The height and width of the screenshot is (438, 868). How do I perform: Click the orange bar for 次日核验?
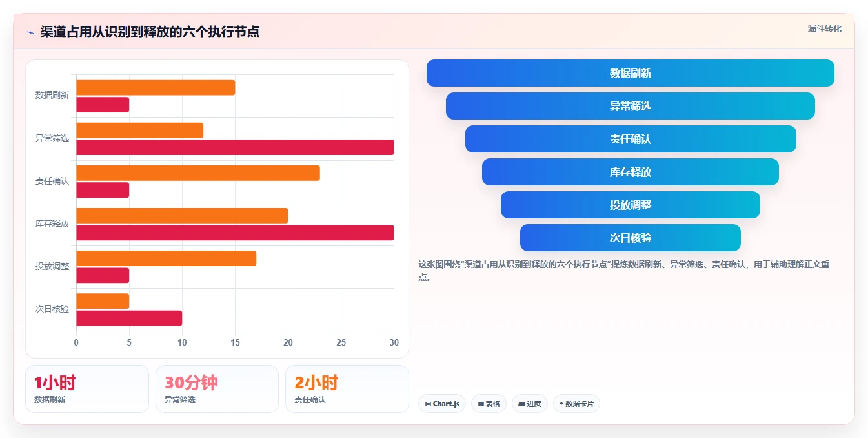point(103,301)
